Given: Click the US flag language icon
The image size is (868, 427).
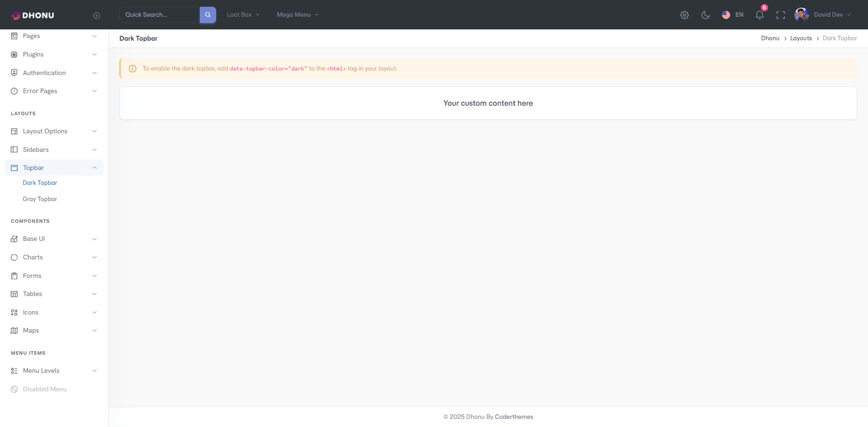Looking at the screenshot, I should (726, 15).
